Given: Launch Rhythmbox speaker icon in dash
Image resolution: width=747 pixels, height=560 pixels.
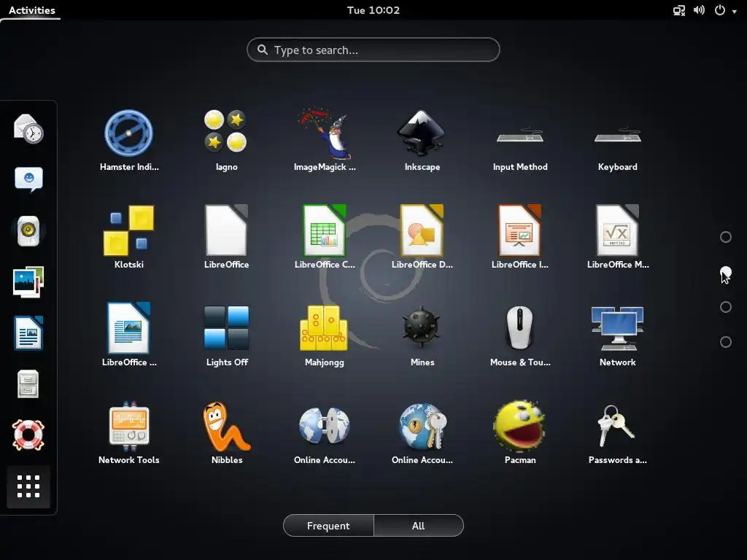Looking at the screenshot, I should point(28,230).
